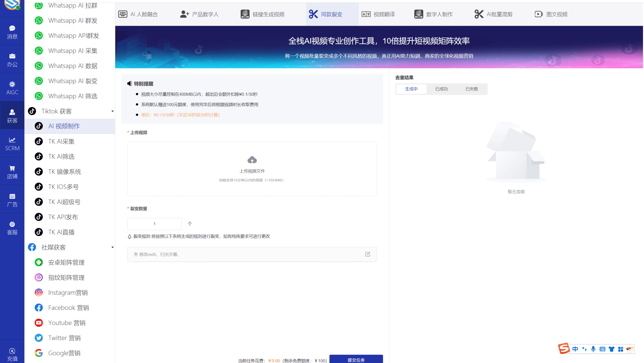This screenshot has width=644, height=363.
Task: Click the 提交任务 submit button
Action: [x=356, y=359]
